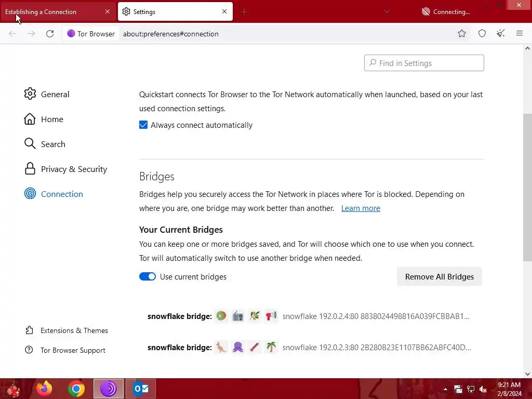This screenshot has width=532, height=399.
Task: Open Outlook from the taskbar
Action: (141, 389)
